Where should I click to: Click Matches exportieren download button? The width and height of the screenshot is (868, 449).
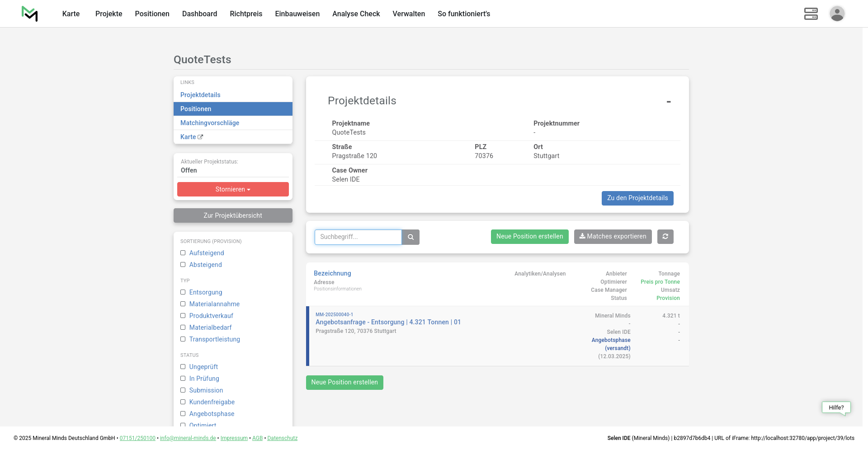tap(613, 237)
